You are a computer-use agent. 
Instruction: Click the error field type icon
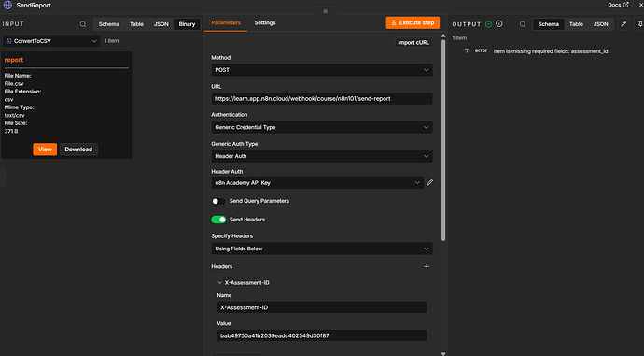pos(467,51)
